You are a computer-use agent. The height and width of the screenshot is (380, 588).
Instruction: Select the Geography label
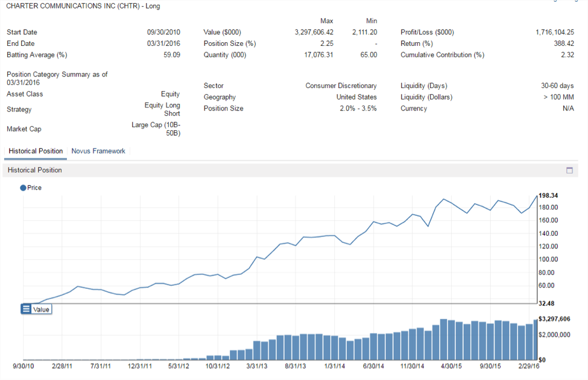(220, 97)
